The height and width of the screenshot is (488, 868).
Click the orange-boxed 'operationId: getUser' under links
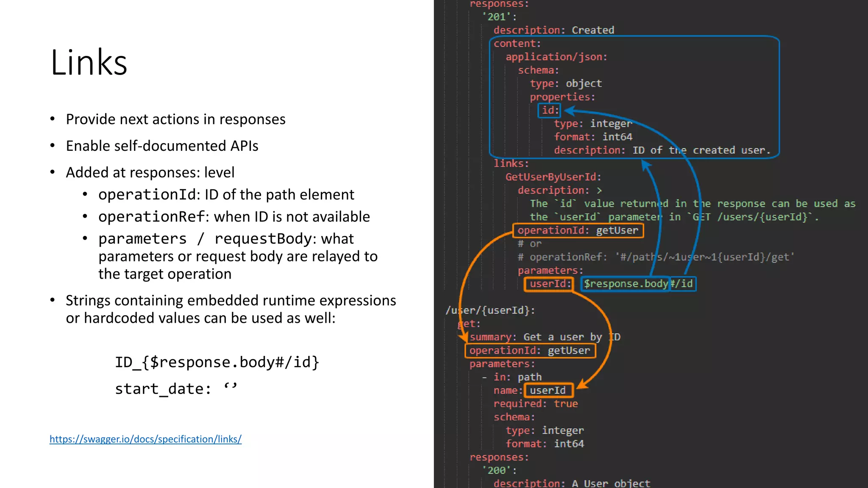point(578,230)
